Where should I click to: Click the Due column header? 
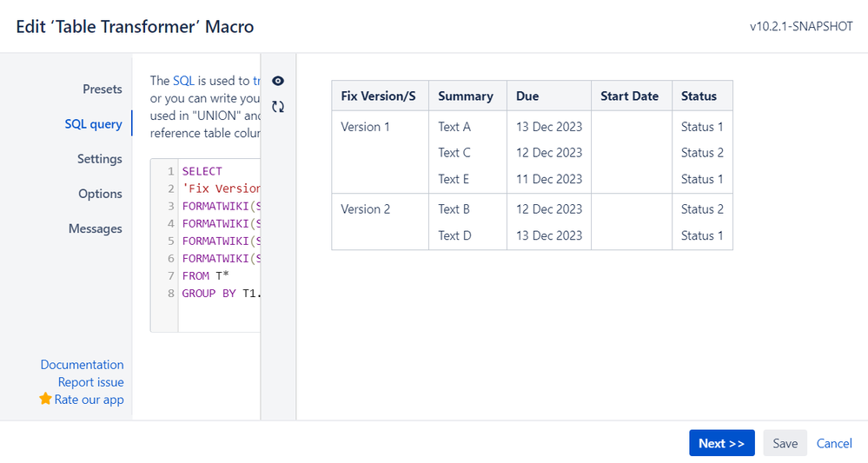coord(527,96)
